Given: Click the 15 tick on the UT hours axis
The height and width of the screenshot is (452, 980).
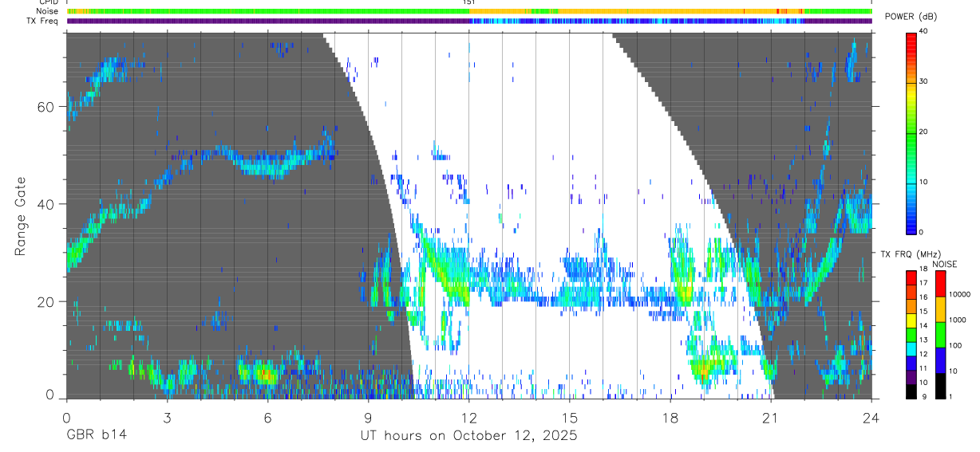Looking at the screenshot, I should pyautogui.click(x=569, y=416).
